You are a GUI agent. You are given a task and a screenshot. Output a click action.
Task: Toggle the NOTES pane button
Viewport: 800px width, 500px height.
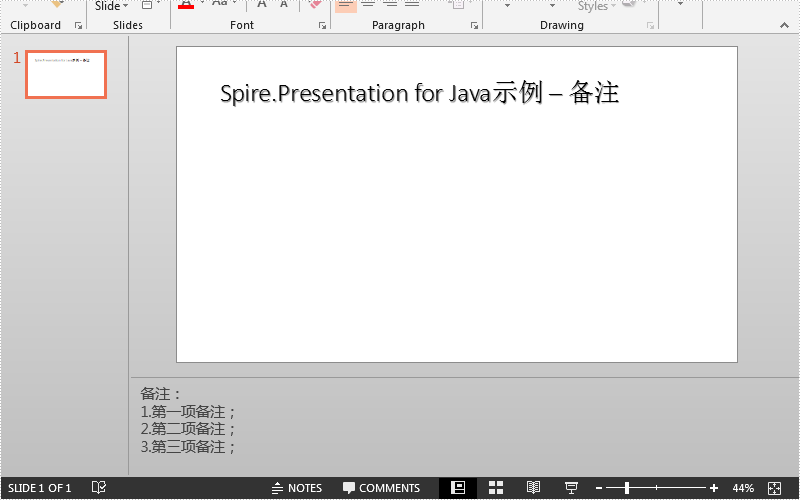point(296,488)
